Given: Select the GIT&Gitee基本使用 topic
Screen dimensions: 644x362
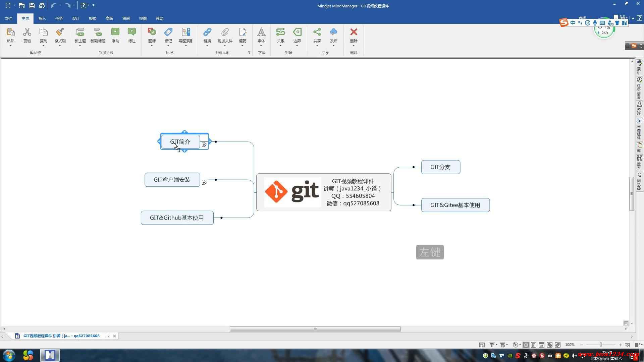Looking at the screenshot, I should (455, 205).
